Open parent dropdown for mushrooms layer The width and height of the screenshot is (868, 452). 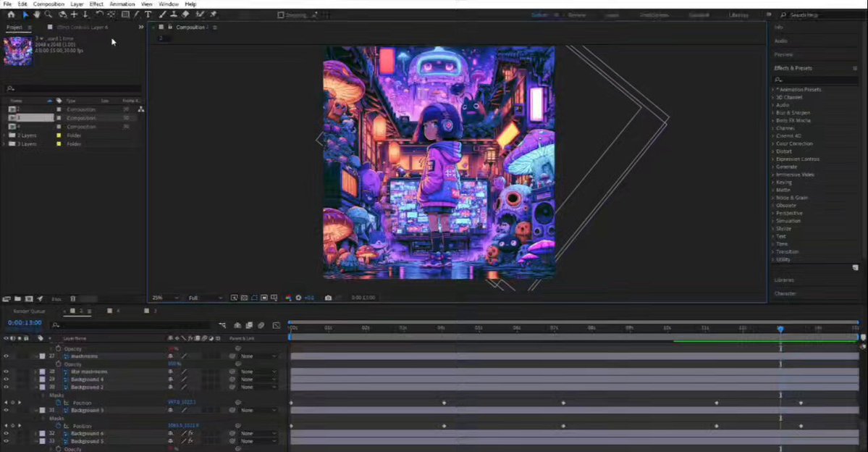point(258,356)
